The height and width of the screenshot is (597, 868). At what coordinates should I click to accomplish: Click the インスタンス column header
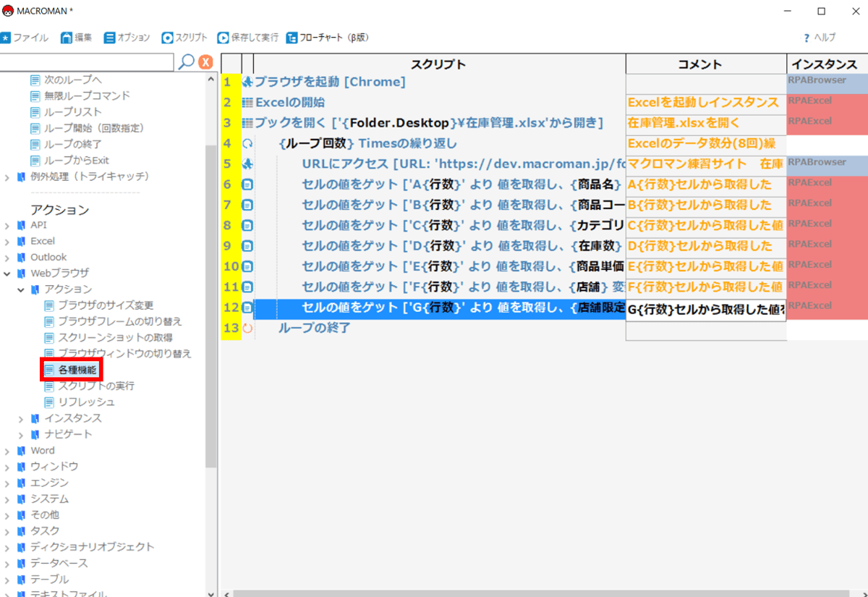(x=827, y=64)
